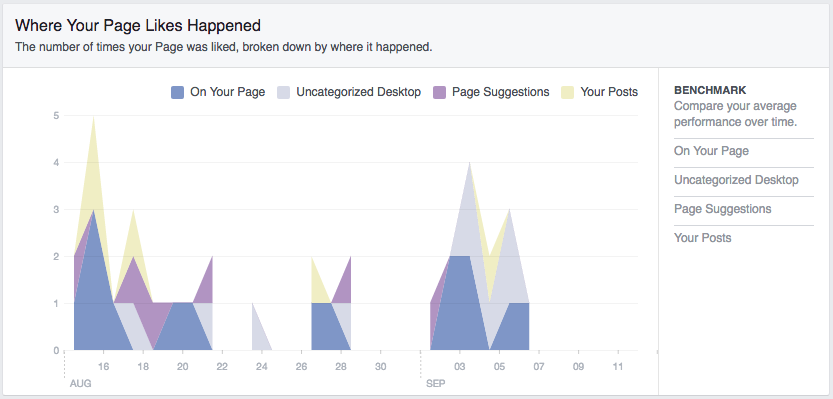Viewport: 833px width, 399px height.
Task: Click the 28 date label on axis
Action: (x=341, y=366)
